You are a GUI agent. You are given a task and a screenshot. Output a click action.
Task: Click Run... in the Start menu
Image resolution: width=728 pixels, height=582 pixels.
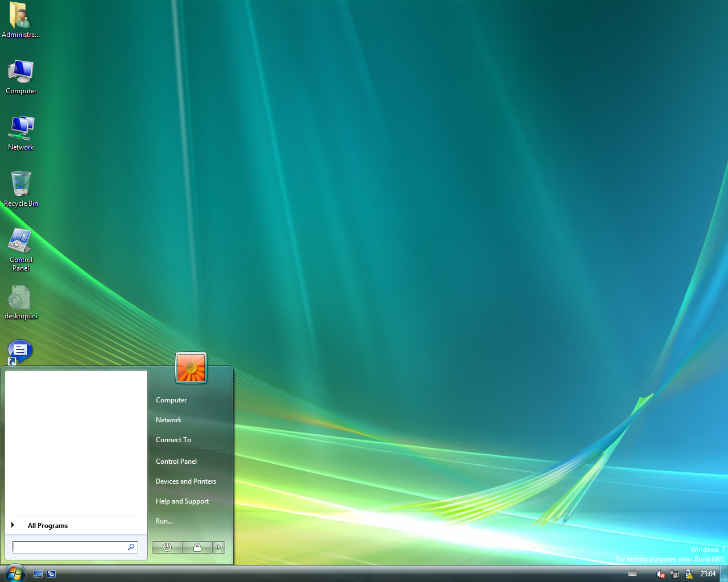[x=164, y=521]
